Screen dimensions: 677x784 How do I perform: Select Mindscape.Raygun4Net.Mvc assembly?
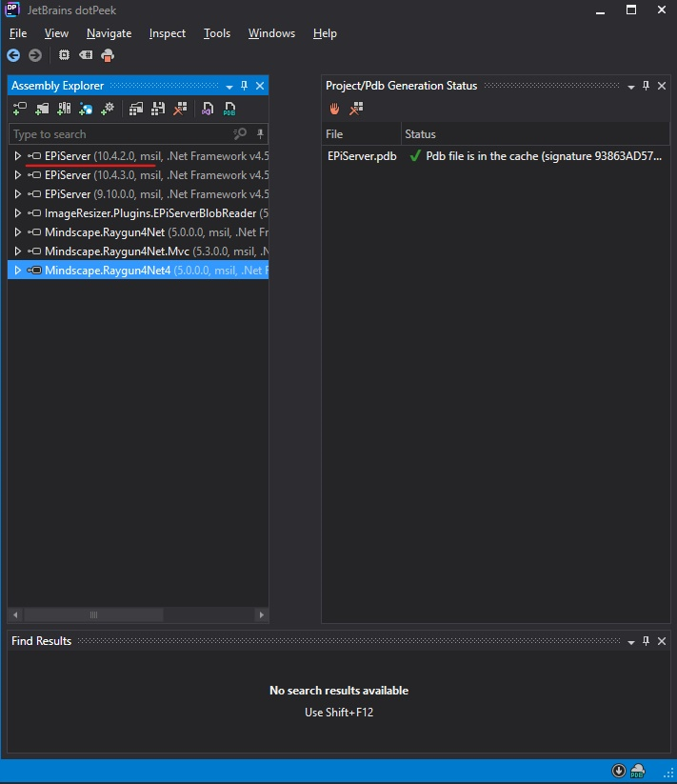[x=138, y=251]
